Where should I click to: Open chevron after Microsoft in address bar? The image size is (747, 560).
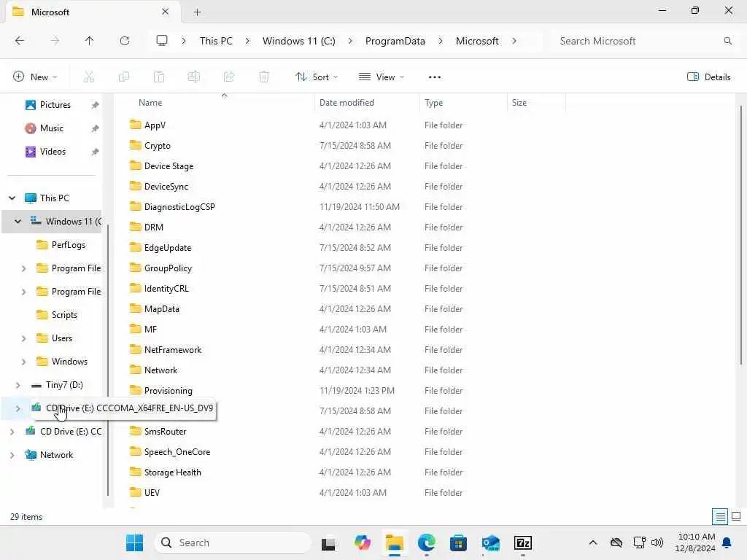514,41
